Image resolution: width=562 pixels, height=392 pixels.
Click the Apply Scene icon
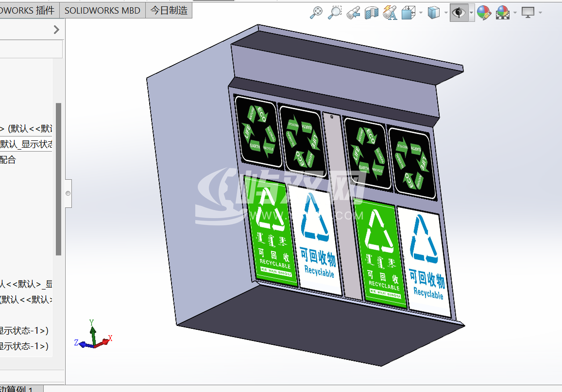click(x=503, y=13)
